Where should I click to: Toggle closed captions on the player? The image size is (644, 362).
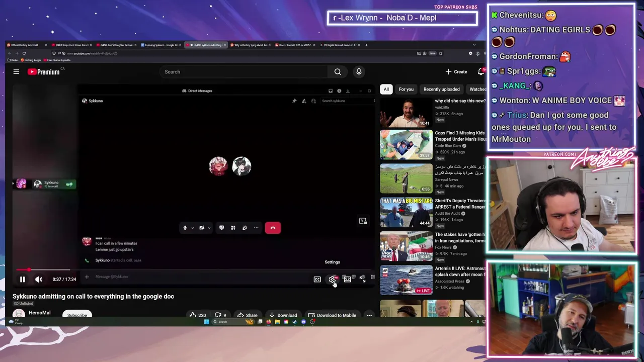pyautogui.click(x=317, y=279)
